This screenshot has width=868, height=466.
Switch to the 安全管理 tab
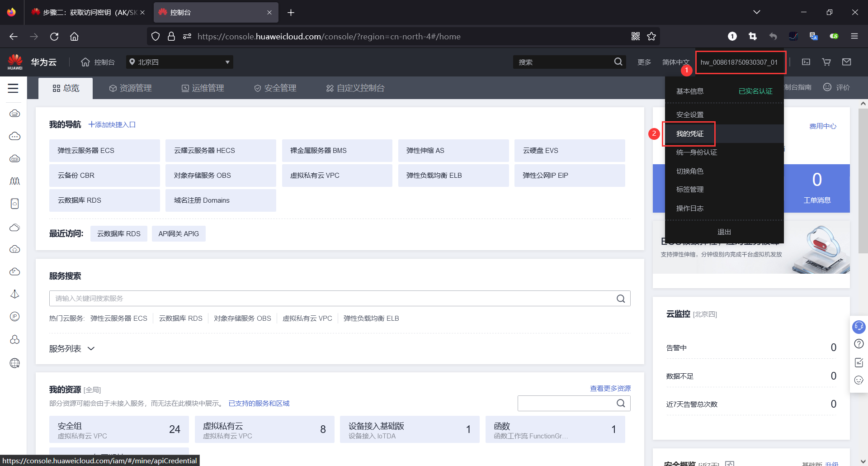(x=275, y=88)
